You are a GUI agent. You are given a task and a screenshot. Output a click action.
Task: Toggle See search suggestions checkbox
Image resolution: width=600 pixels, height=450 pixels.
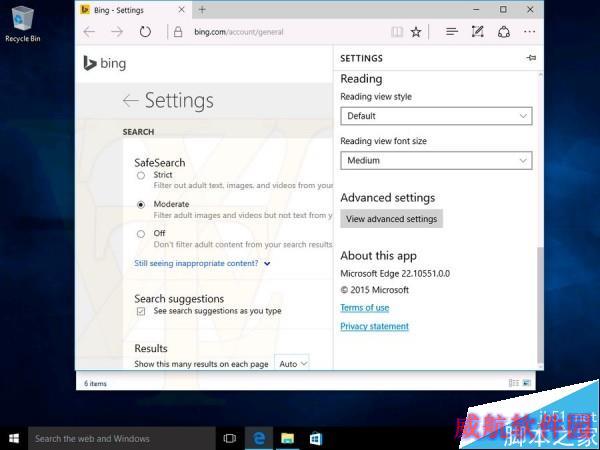[x=141, y=311]
